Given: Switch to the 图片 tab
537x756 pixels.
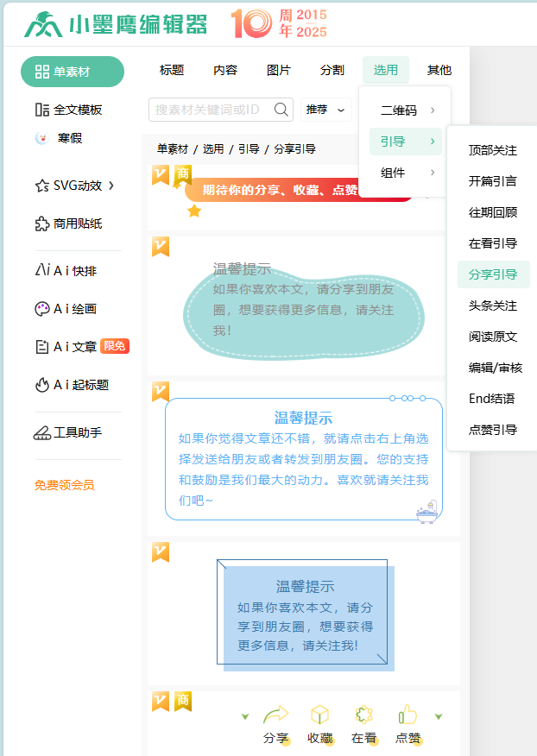Looking at the screenshot, I should pos(279,71).
